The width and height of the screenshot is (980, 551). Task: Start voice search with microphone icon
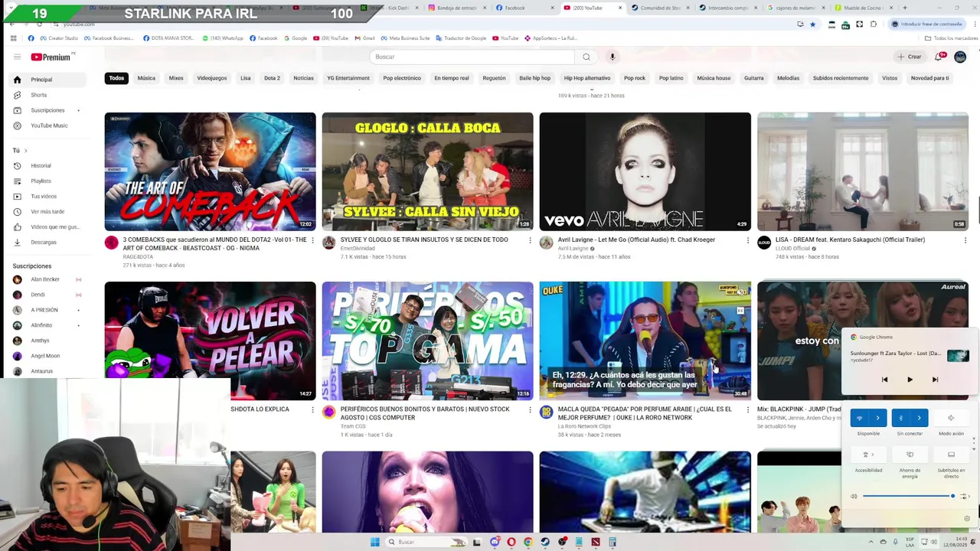coord(612,57)
